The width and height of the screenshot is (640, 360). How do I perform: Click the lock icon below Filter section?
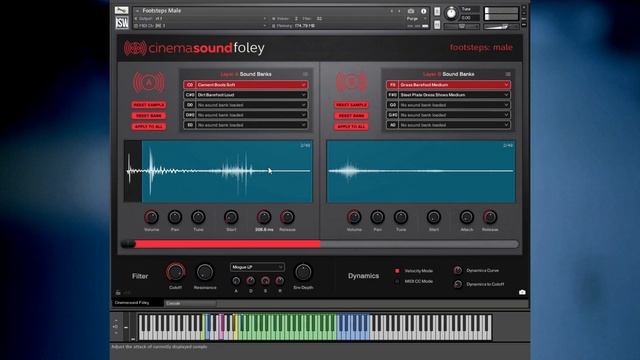point(118,293)
